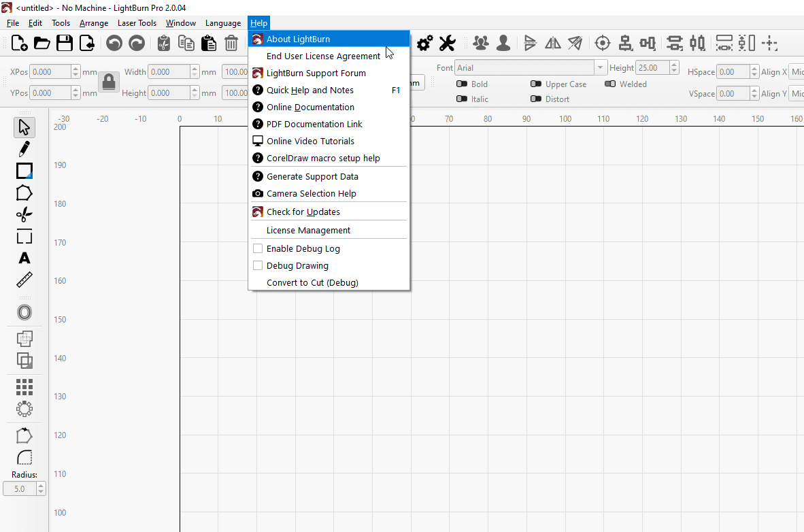Toggle Welded text option
Viewport: 804px width, 532px height.
610,84
